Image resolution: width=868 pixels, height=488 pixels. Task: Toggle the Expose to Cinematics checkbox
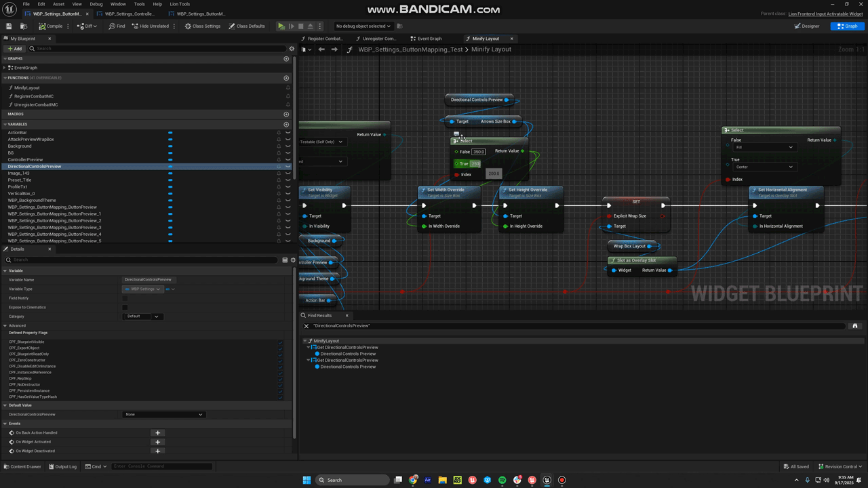coord(125,307)
